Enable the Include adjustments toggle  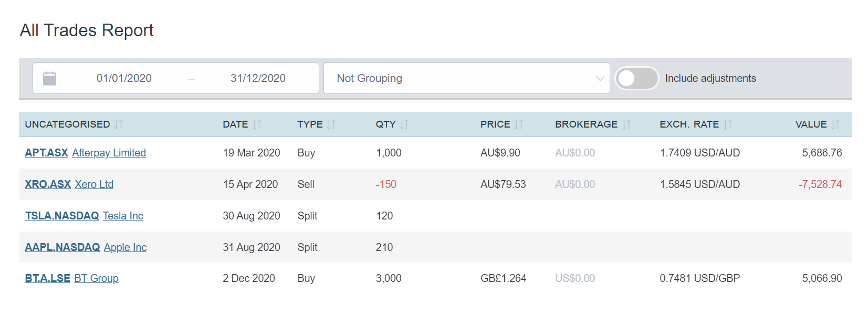pos(637,78)
